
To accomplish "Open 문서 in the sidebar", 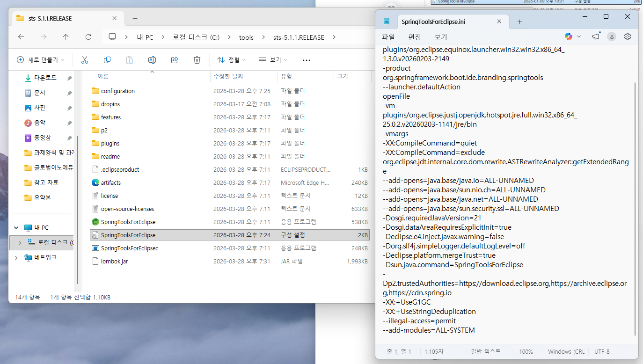I will click(x=40, y=93).
